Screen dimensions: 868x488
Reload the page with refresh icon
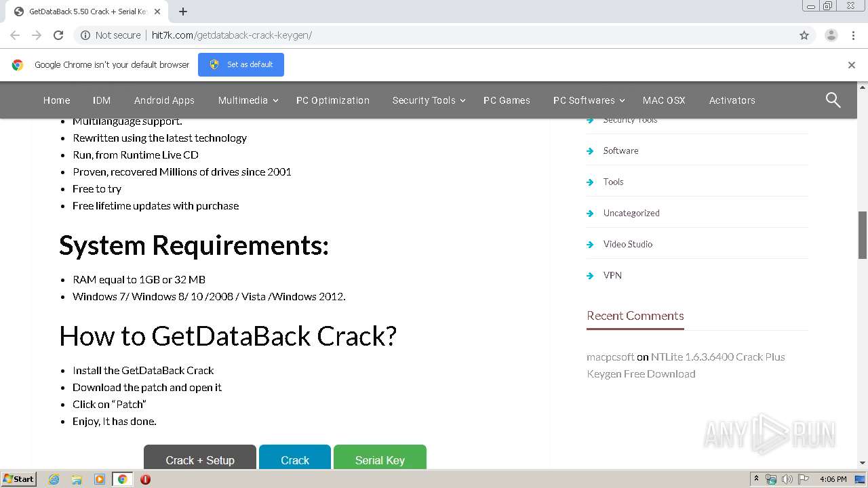coord(58,35)
